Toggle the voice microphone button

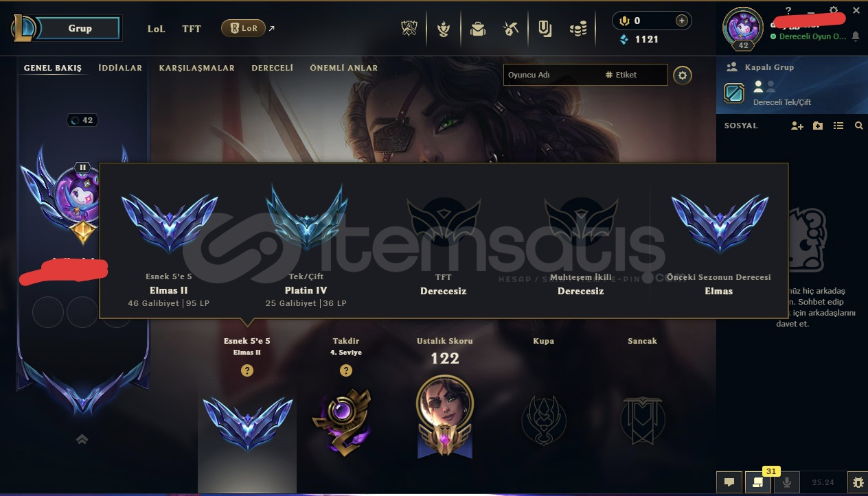click(x=787, y=482)
